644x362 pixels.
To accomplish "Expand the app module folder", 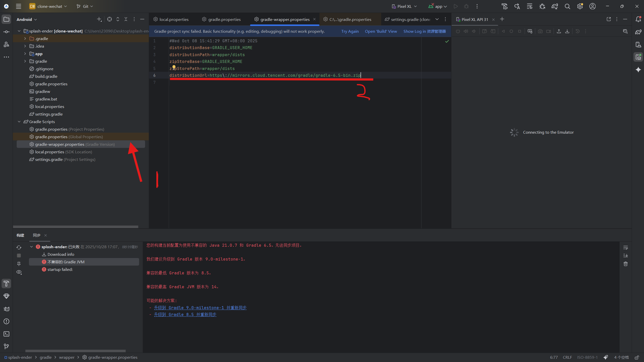I will 25,54.
